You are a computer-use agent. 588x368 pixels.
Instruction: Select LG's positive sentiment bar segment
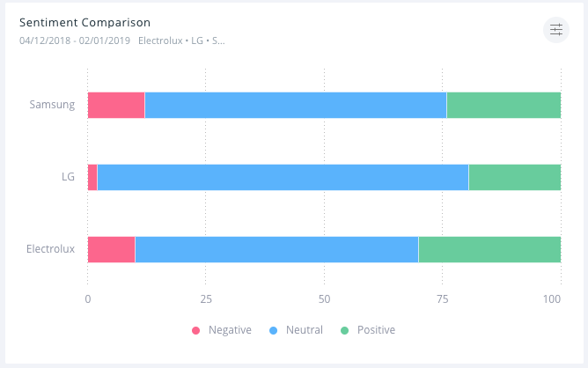pyautogui.click(x=514, y=177)
